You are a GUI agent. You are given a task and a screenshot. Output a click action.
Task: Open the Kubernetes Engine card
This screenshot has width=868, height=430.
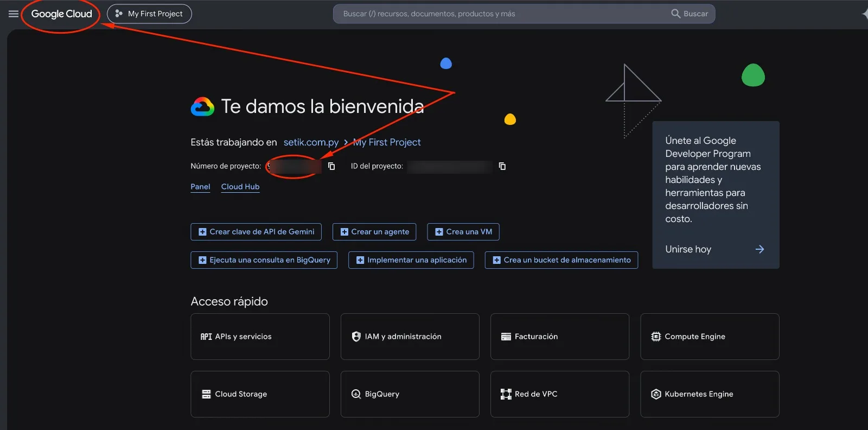[710, 394]
